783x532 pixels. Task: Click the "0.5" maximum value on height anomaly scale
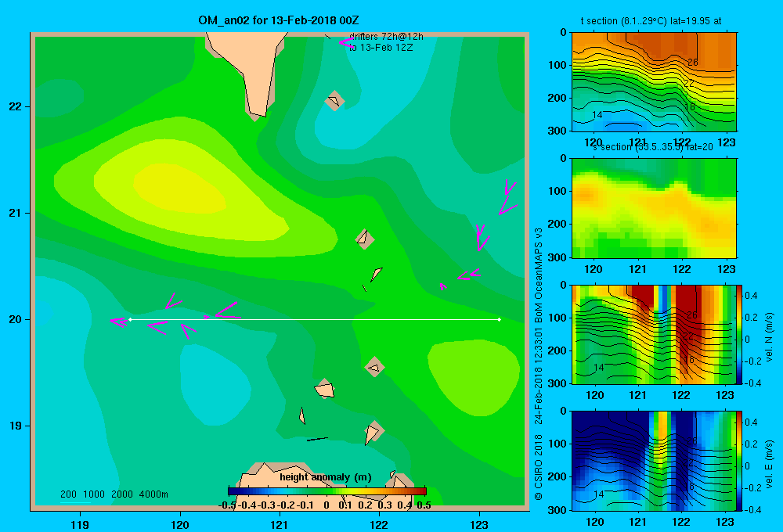pyautogui.click(x=424, y=505)
